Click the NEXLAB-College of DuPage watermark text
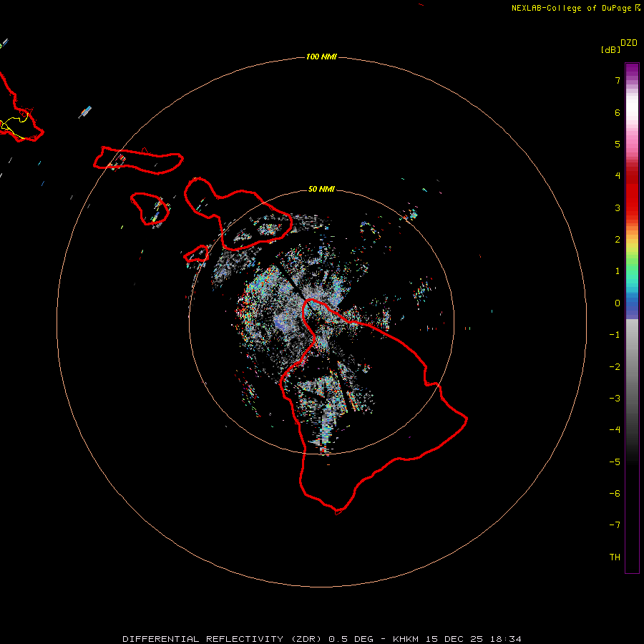 tap(576, 8)
